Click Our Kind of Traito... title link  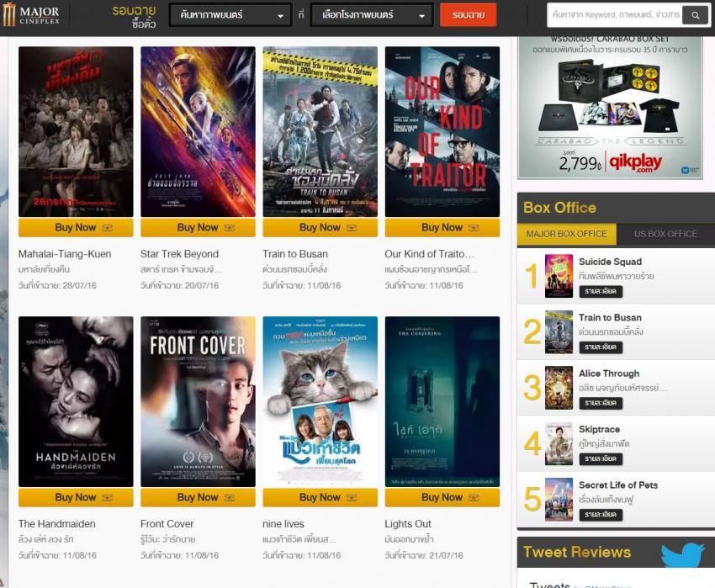tap(430, 254)
